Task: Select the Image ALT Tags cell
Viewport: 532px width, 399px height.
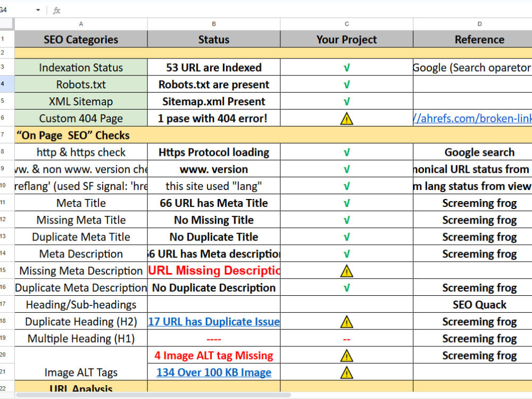Action: [81, 364]
